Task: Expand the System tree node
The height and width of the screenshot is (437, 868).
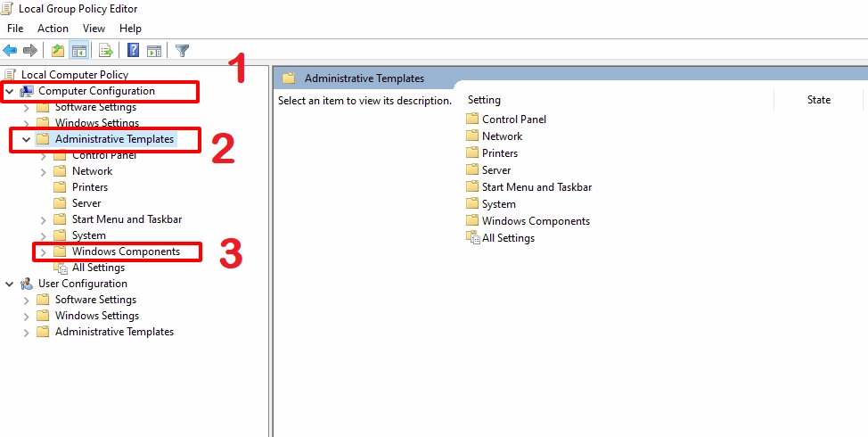Action: point(43,236)
